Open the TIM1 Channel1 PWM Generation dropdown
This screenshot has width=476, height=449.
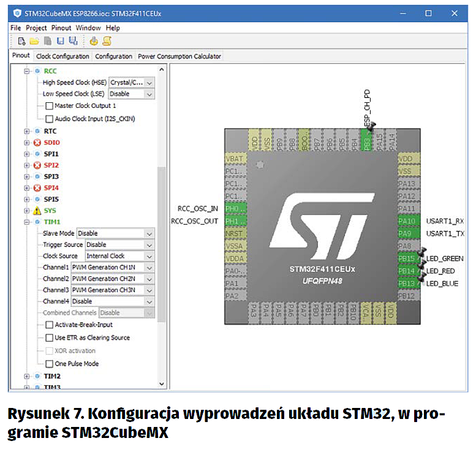click(x=149, y=268)
